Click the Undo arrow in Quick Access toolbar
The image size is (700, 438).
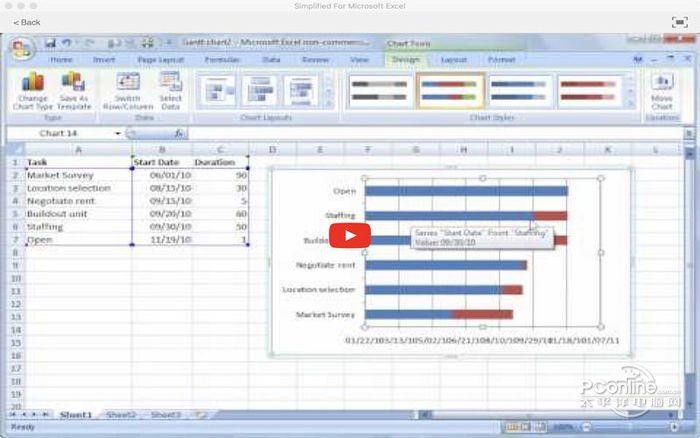point(67,43)
